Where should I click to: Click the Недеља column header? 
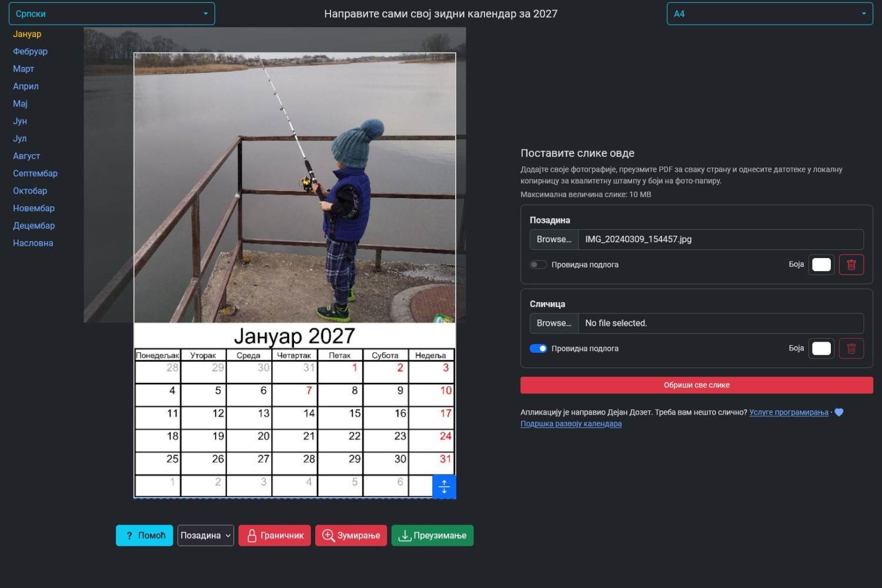430,355
